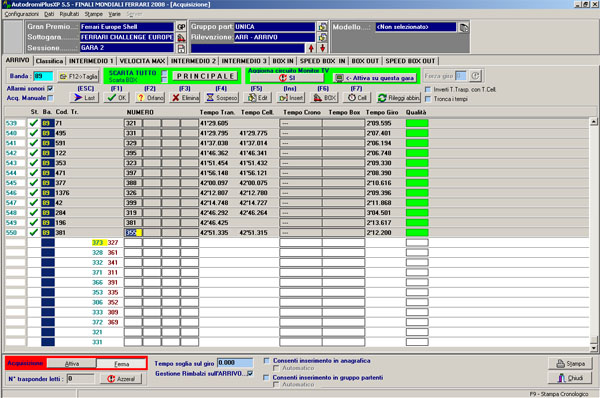Image resolution: width=600 pixels, height=398 pixels.
Task: Toggle the SCARTA TUTTO checkbox
Action: click(x=164, y=73)
